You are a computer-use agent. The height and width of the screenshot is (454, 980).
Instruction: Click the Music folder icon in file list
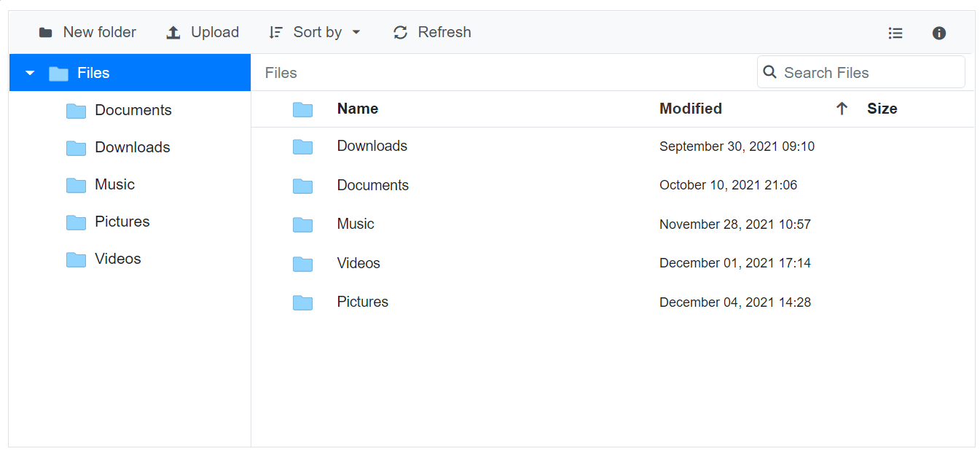(x=302, y=224)
